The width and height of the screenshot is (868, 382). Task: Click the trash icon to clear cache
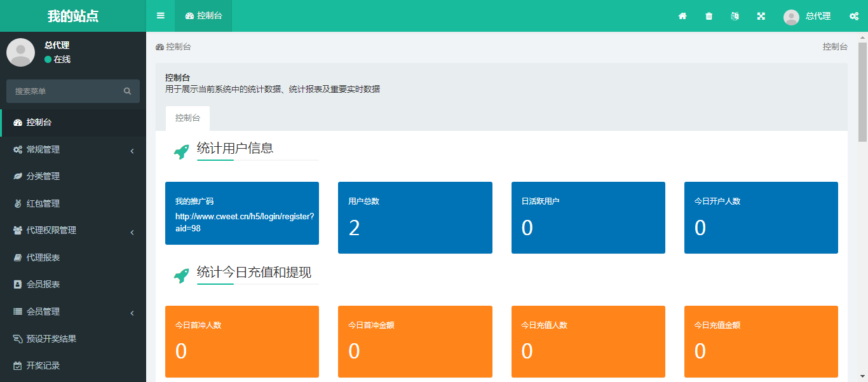pyautogui.click(x=709, y=16)
